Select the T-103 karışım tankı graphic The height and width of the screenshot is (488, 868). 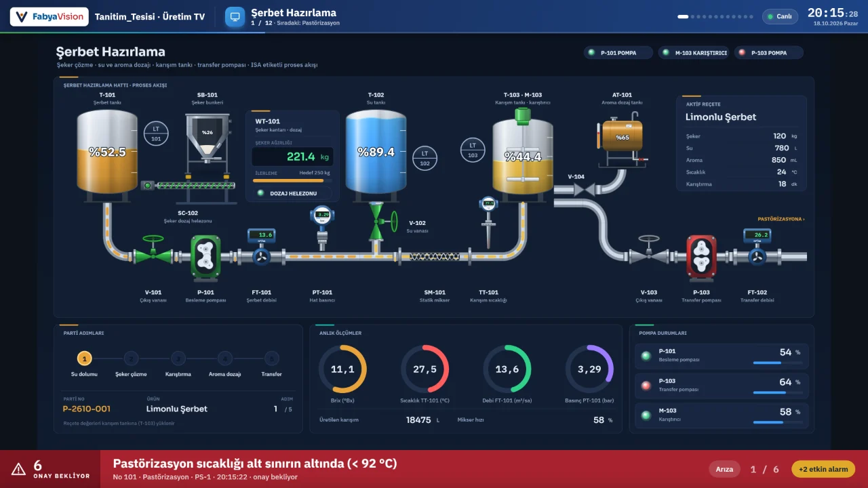click(523, 155)
